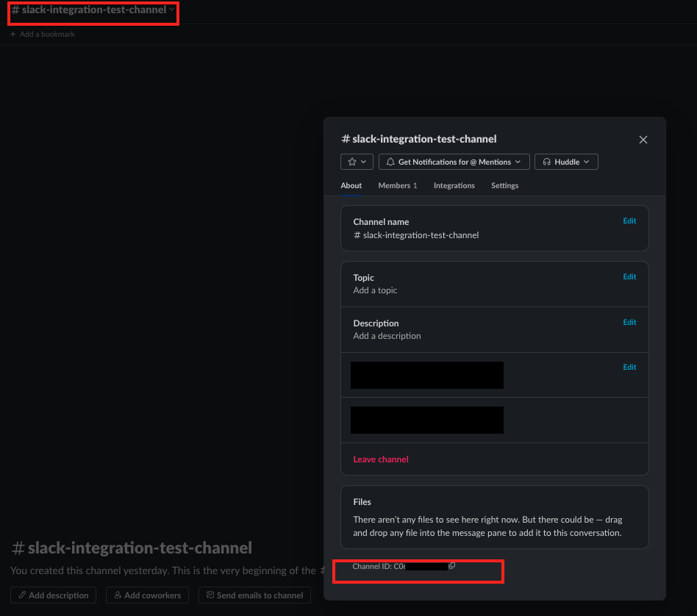697x616 pixels.
Task: Close the channel details dialog
Action: pos(643,140)
